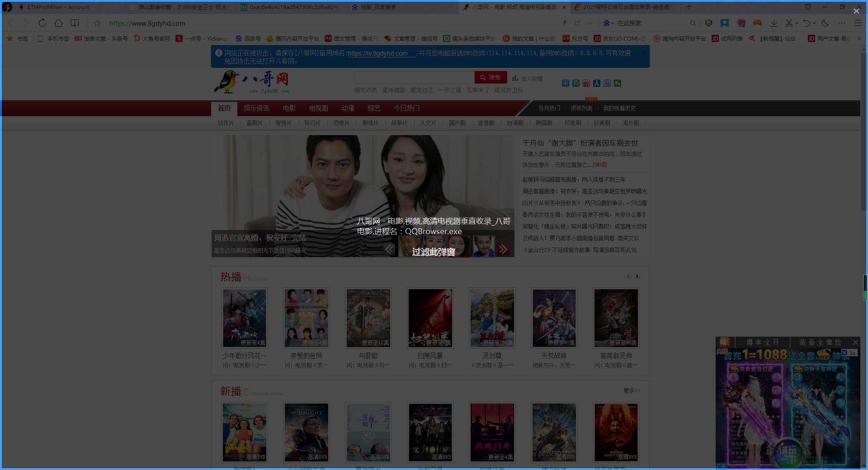Image resolution: width=868 pixels, height=470 pixels.
Task: Close the game advertisement popup at bottom right
Action: (x=855, y=342)
